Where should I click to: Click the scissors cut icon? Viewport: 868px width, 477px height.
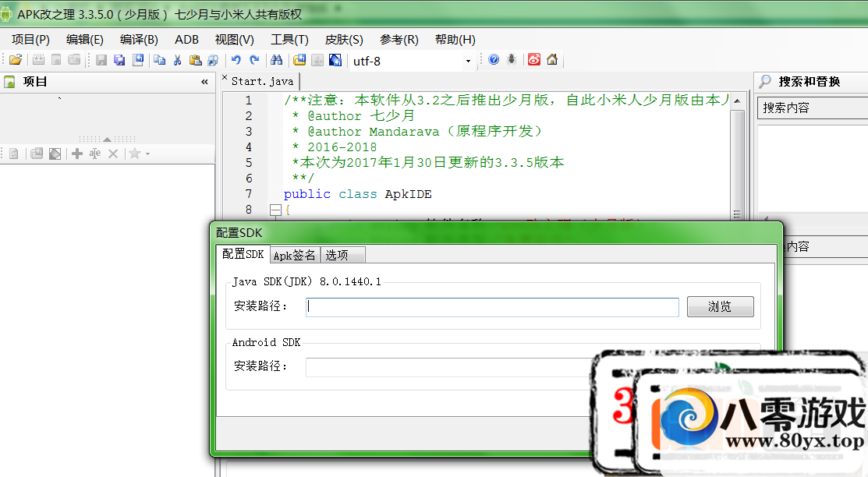(177, 60)
